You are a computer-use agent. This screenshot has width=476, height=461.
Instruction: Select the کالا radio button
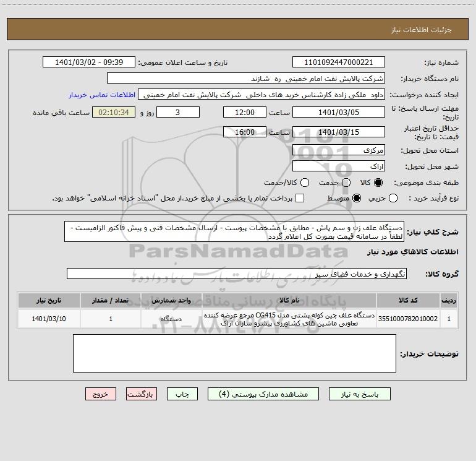click(x=378, y=183)
